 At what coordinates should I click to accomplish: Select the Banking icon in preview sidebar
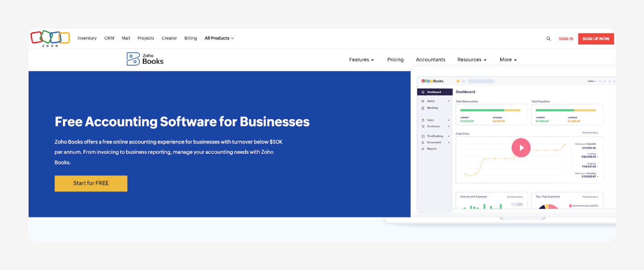[423, 108]
